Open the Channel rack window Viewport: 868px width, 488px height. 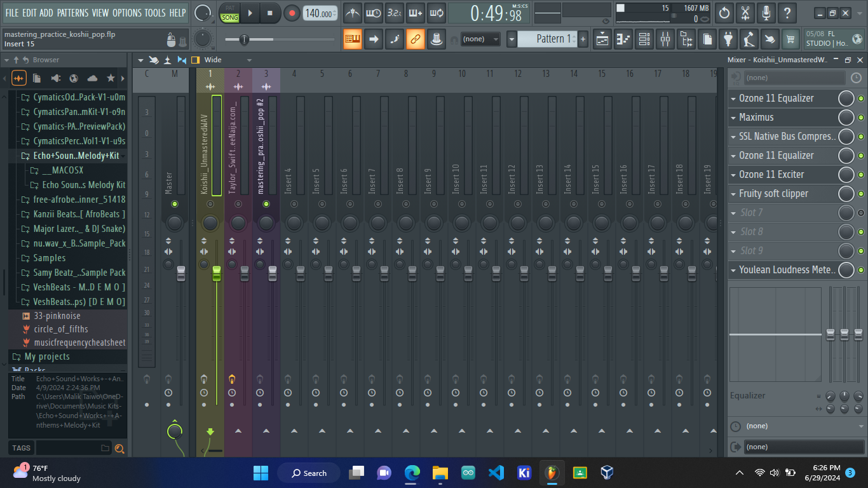(x=644, y=39)
